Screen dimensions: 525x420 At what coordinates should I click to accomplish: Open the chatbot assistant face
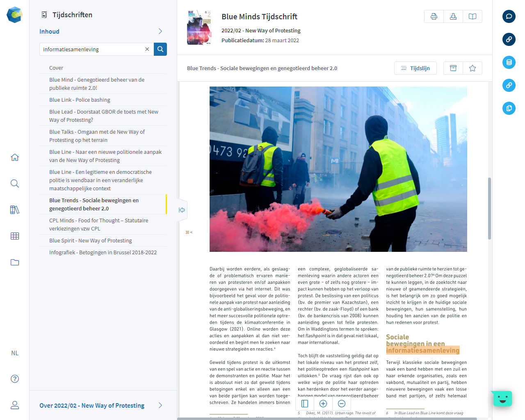502,398
